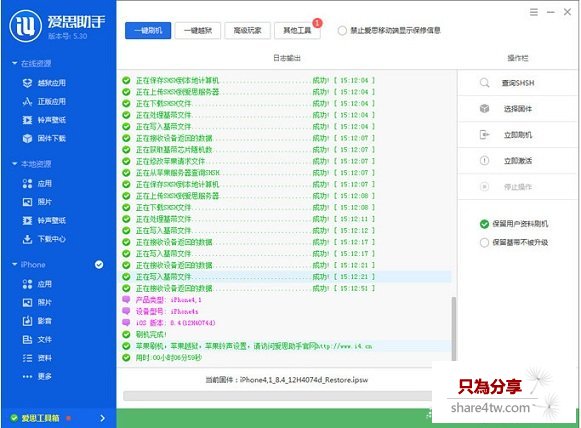
Task: Select the log line 刷机完成!
Action: [151, 335]
